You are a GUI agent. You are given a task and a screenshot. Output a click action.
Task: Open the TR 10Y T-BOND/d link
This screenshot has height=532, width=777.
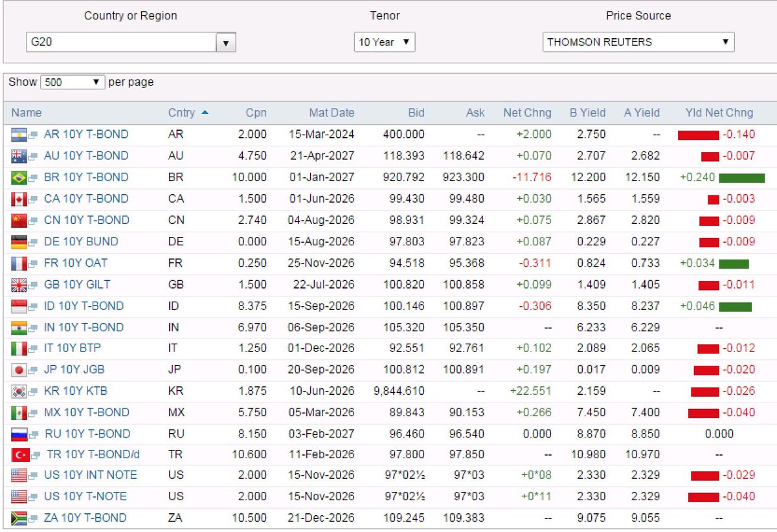point(93,455)
